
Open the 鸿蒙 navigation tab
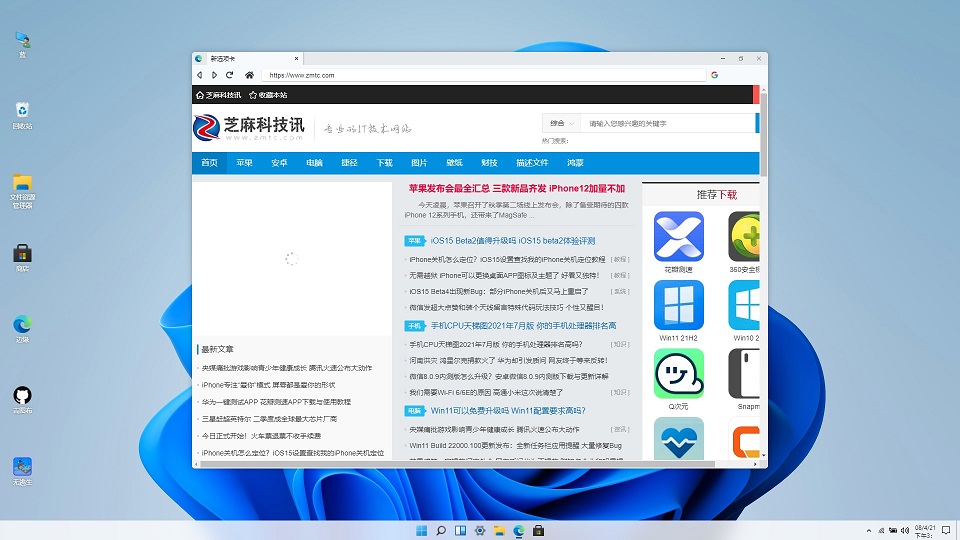575,163
